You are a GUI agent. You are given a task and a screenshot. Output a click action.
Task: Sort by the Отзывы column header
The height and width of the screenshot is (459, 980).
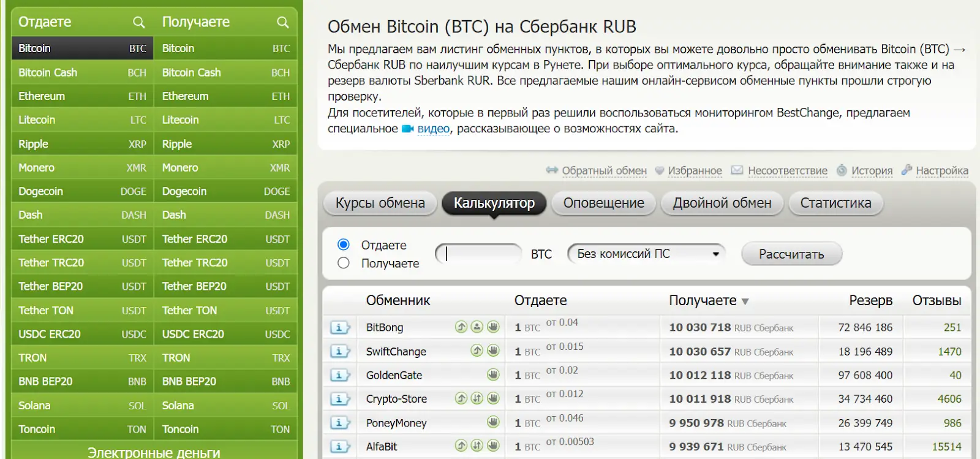(x=937, y=300)
